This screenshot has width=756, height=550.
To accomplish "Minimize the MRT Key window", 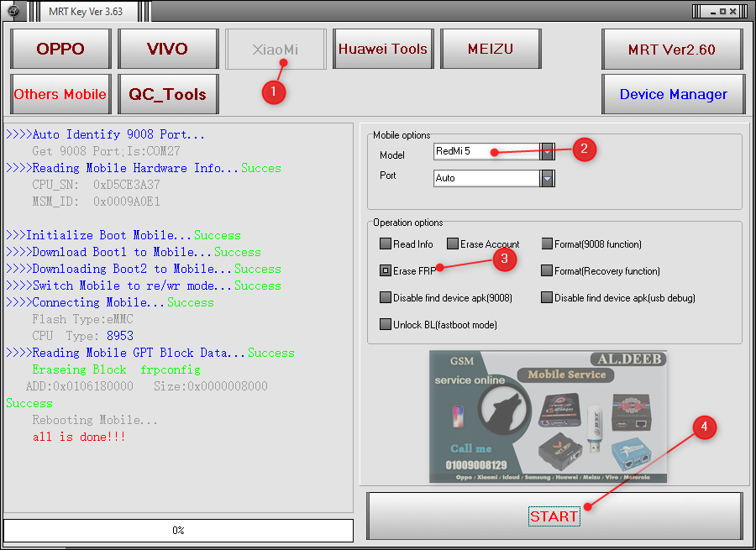I will 712,12.
